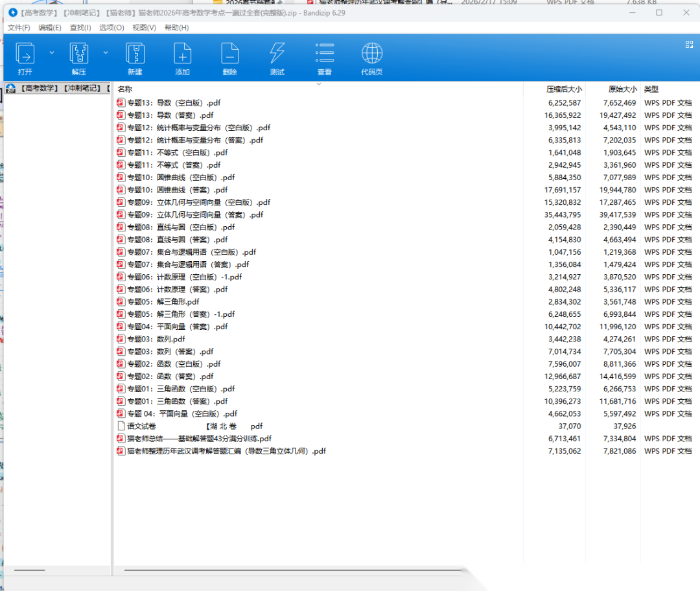Click the 测试 (Test archive) lightning icon
Image resolution: width=700 pixels, height=591 pixels.
pos(277,53)
